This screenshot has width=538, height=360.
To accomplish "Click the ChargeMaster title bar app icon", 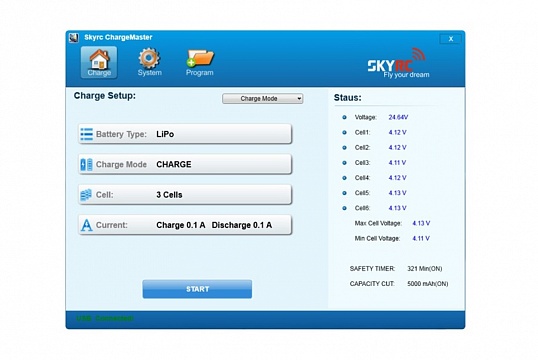I will click(74, 38).
